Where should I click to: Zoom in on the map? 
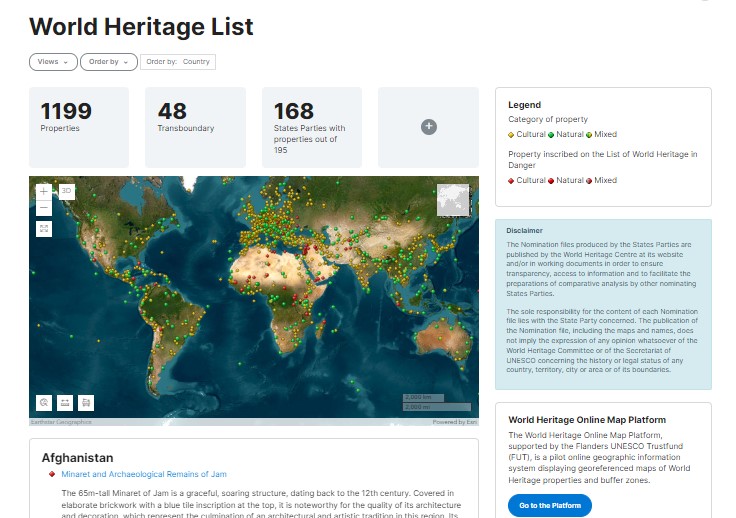(x=43, y=191)
